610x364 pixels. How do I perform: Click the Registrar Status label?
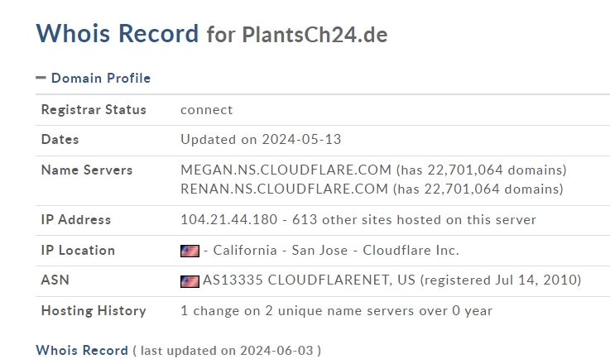(x=94, y=110)
